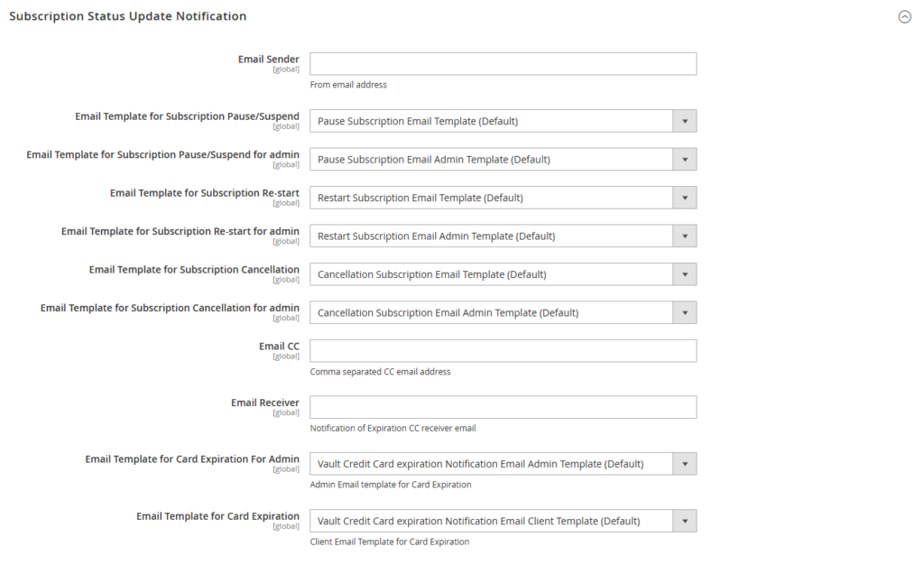
Task: Click arrow of Cancellation for admin dropdown
Action: point(685,313)
